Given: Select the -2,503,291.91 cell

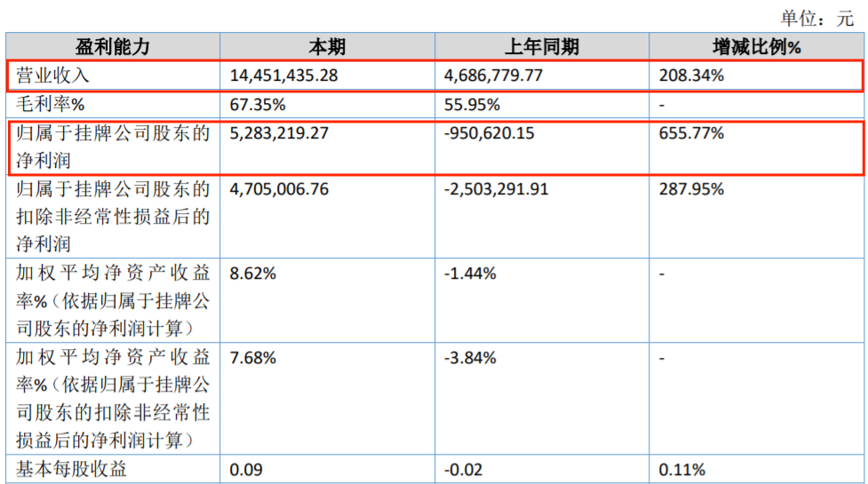Looking at the screenshot, I should (x=497, y=189).
